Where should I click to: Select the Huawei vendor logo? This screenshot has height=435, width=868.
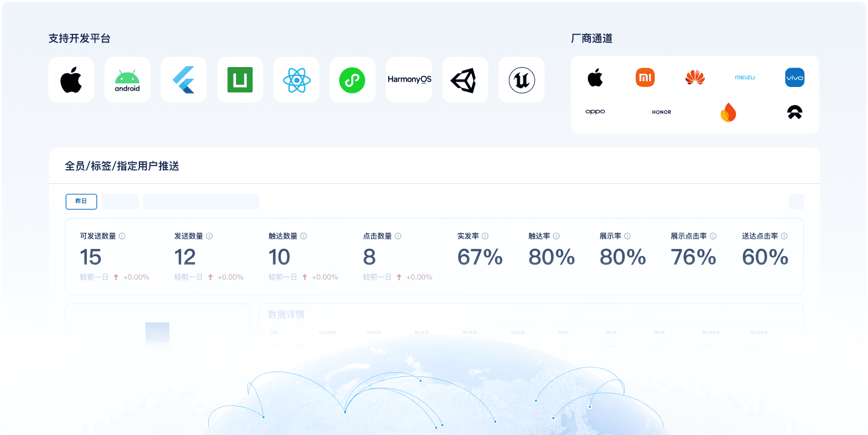[695, 77]
